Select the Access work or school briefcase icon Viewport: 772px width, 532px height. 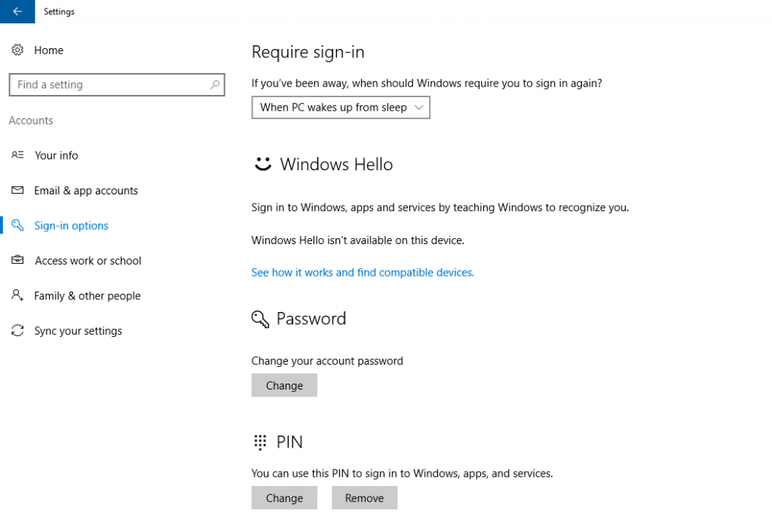click(x=18, y=260)
